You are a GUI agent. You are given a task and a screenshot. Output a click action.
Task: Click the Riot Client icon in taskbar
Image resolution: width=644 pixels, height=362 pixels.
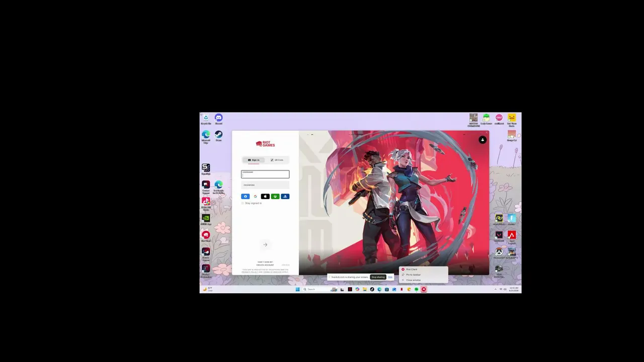click(x=424, y=289)
